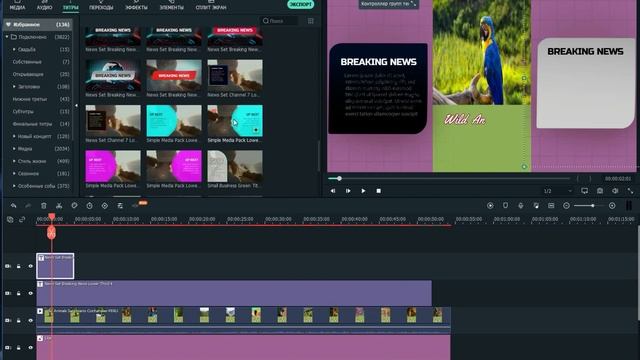Lock the animal video track
This screenshot has height=360, width=640.
coord(18,320)
